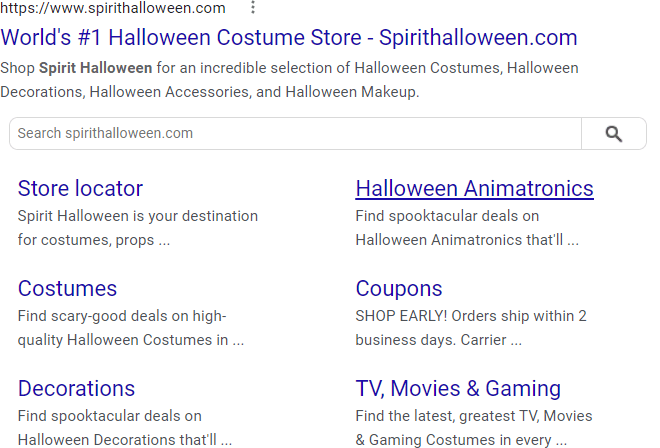This screenshot has height=448, width=660.
Task: Open the Store locator sitelink
Action: (80, 189)
